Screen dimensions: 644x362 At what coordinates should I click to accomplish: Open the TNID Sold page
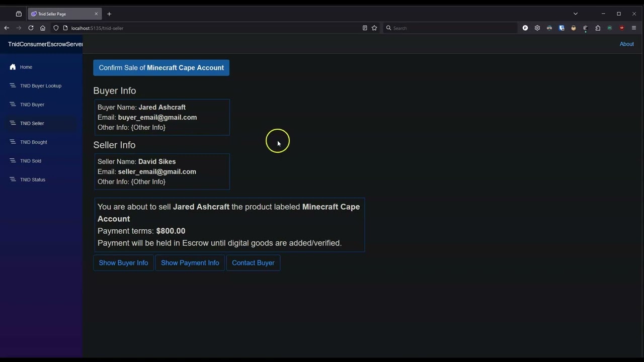[41, 161]
